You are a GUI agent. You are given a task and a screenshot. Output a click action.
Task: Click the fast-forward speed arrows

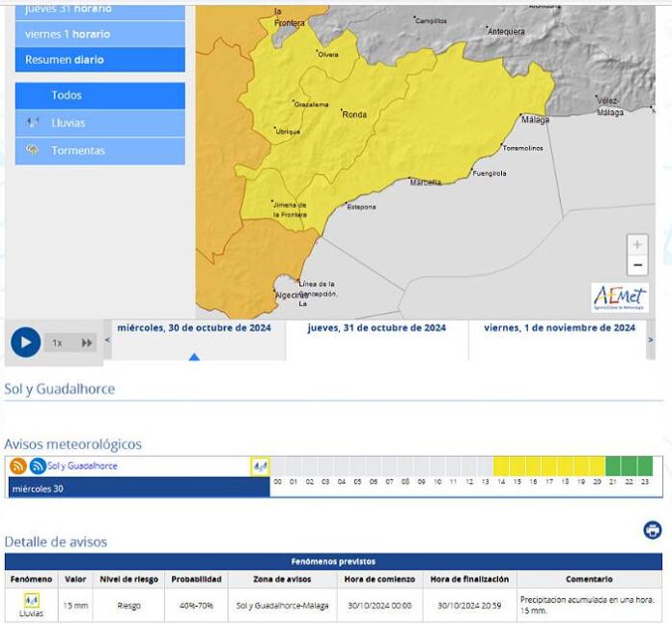coord(87,343)
